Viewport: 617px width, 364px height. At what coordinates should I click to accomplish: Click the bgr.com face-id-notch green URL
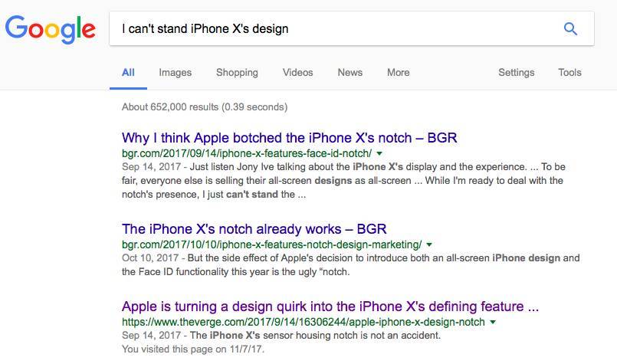(247, 154)
